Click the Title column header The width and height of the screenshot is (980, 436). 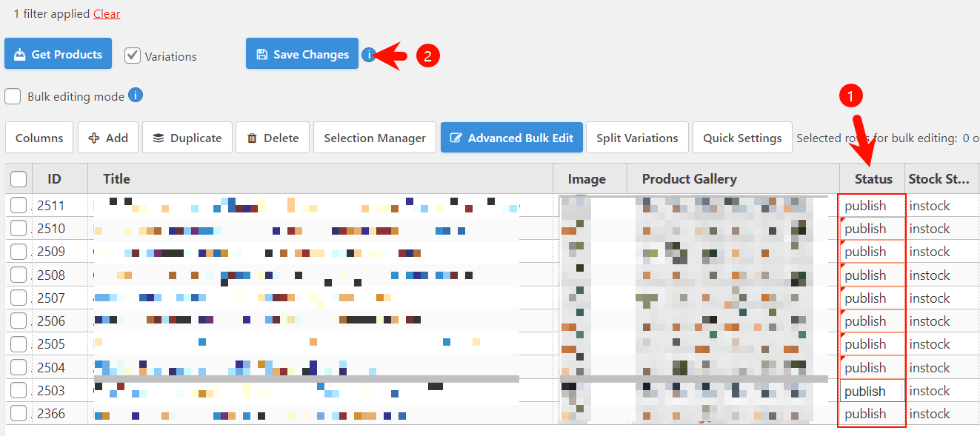pos(116,178)
